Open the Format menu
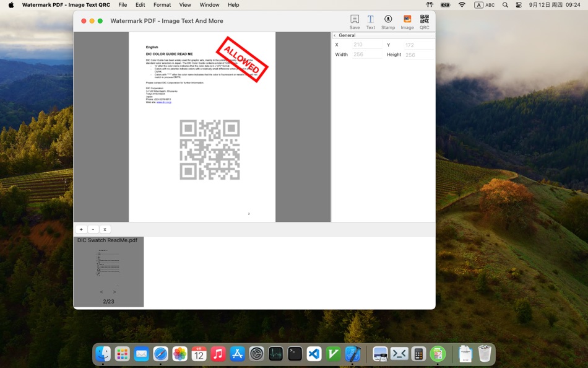Viewport: 588px width, 368px height. (x=162, y=4)
